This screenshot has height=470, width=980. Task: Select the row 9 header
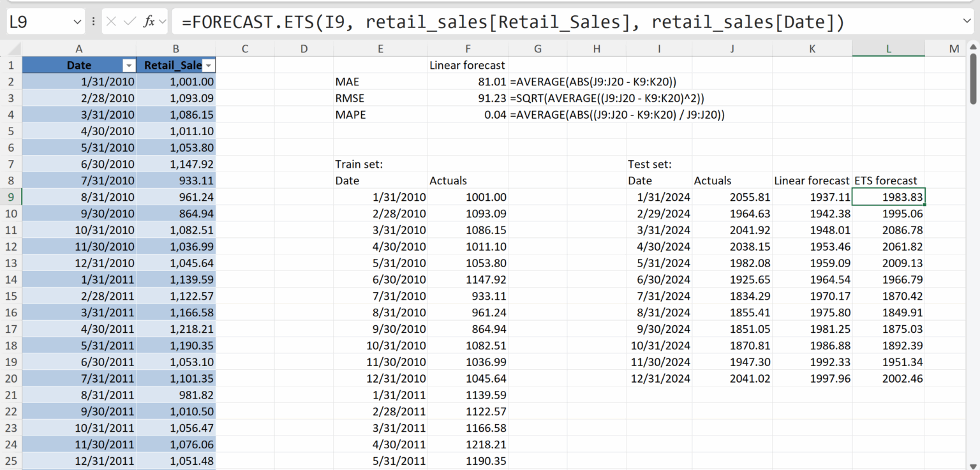11,197
